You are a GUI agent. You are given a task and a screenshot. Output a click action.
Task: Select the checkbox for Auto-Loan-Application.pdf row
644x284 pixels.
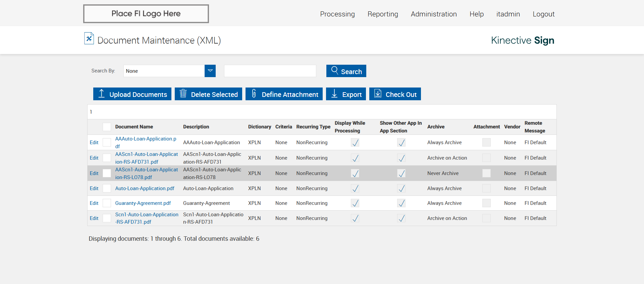tap(107, 188)
